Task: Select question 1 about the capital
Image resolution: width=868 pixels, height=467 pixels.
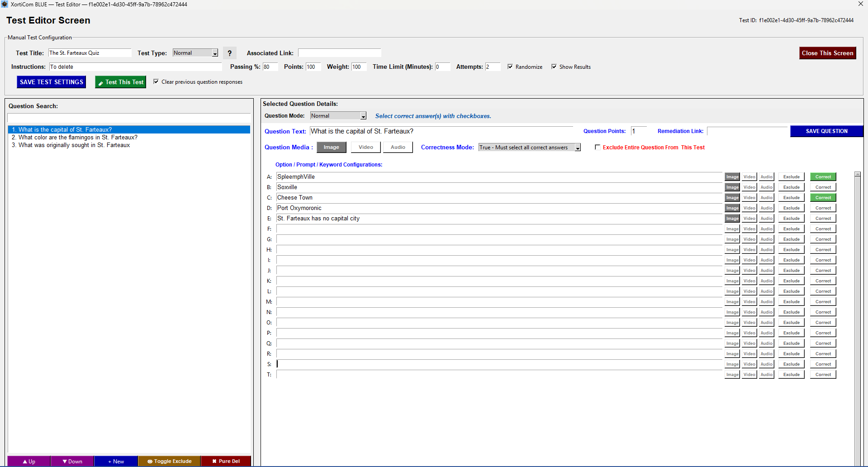Action: [x=129, y=129]
